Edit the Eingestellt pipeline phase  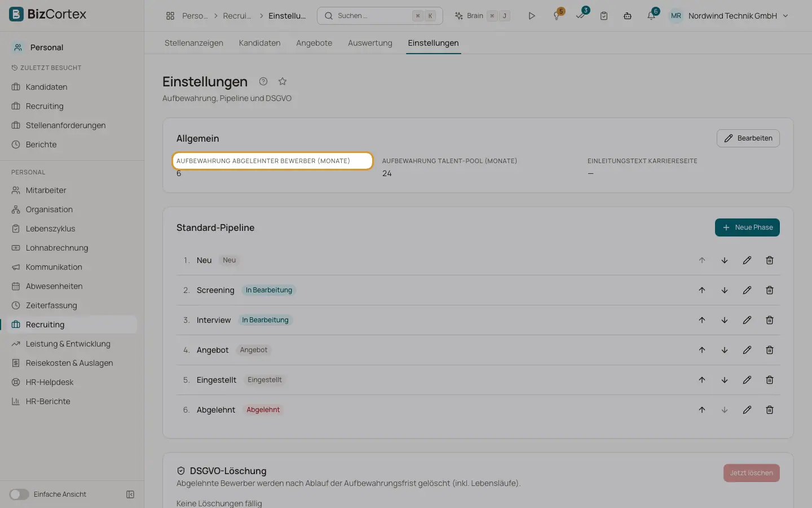(747, 380)
